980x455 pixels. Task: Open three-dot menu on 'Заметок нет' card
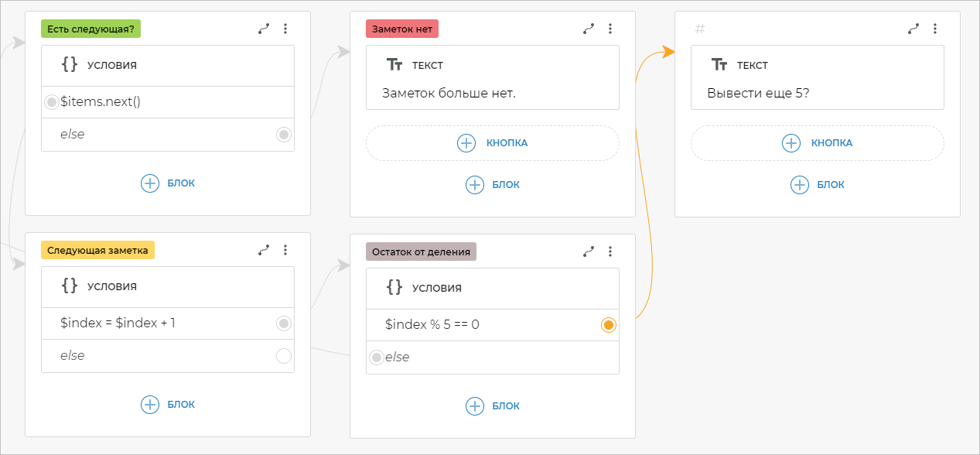[x=610, y=29]
